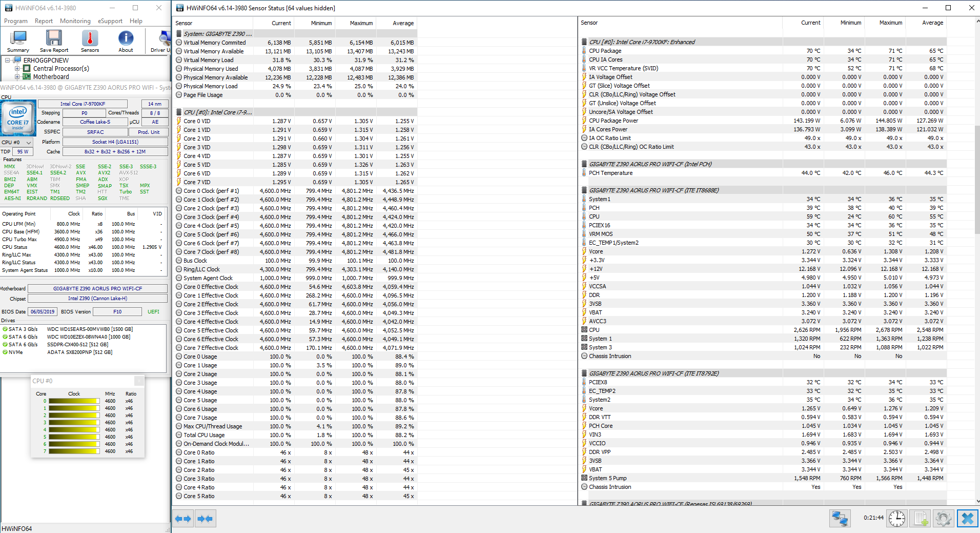Click the thermometer icon beside PCH Temperature
980x533 pixels.
584,173
